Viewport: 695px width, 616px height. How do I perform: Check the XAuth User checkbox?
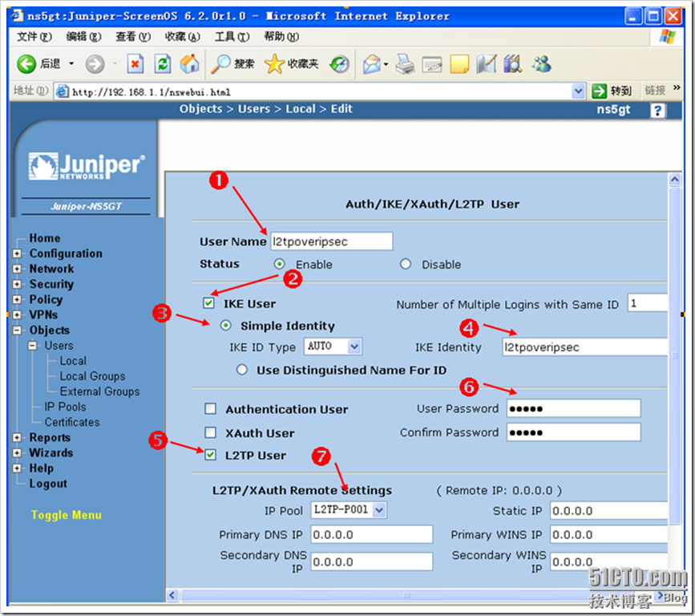(210, 432)
